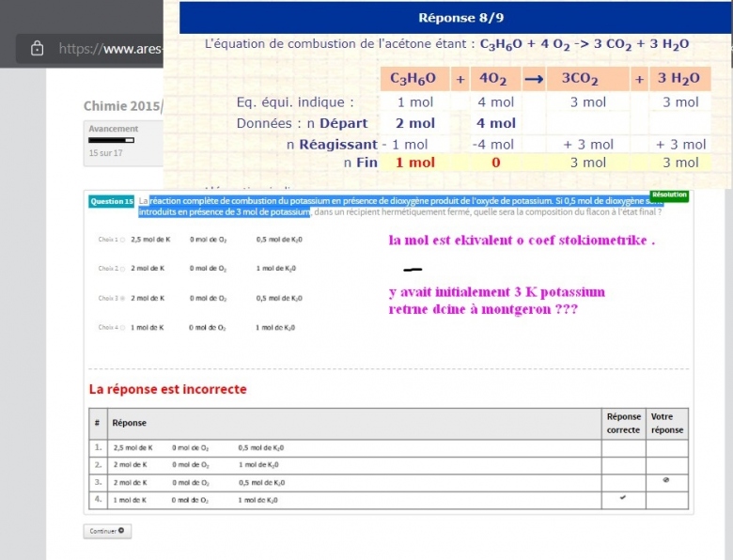Click the 3 H2O table header cell

tap(679, 79)
